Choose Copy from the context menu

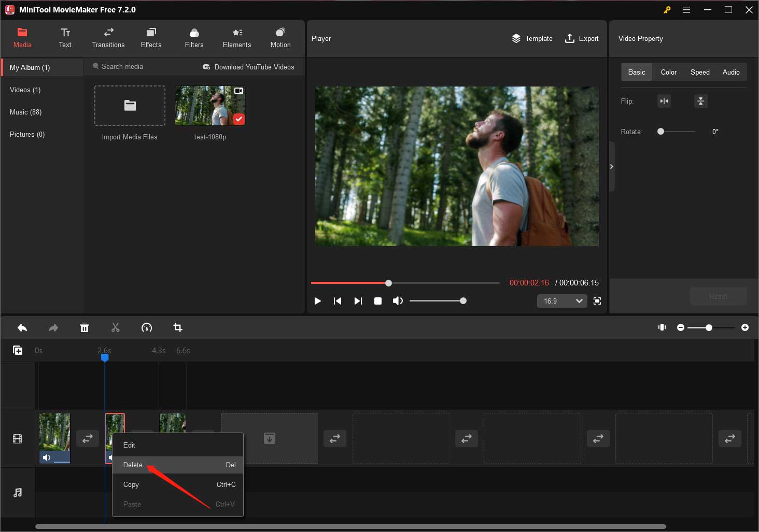[x=178, y=484]
